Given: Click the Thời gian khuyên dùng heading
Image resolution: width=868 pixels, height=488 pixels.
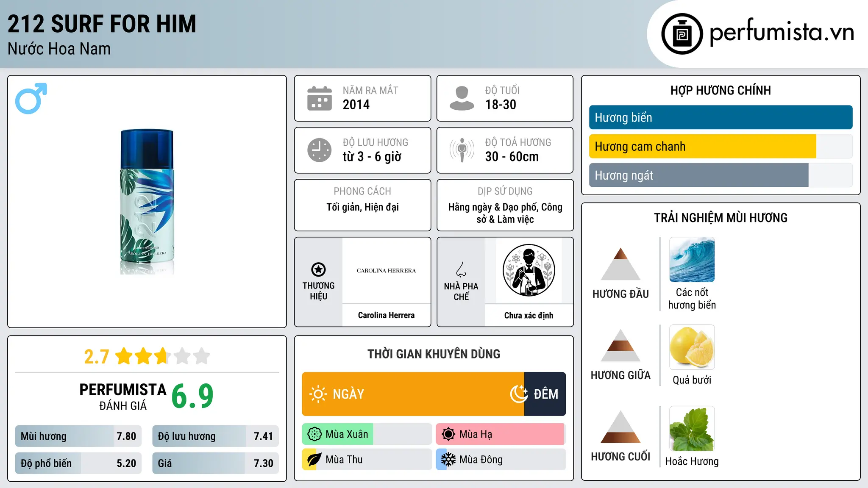Looking at the screenshot, I should click(434, 354).
